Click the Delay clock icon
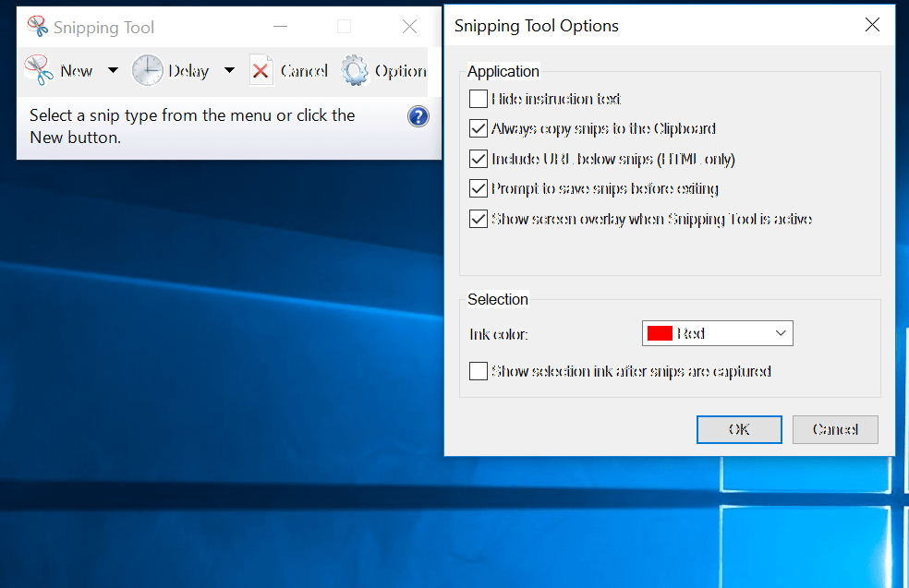Screen dimensions: 909x588 [x=147, y=71]
